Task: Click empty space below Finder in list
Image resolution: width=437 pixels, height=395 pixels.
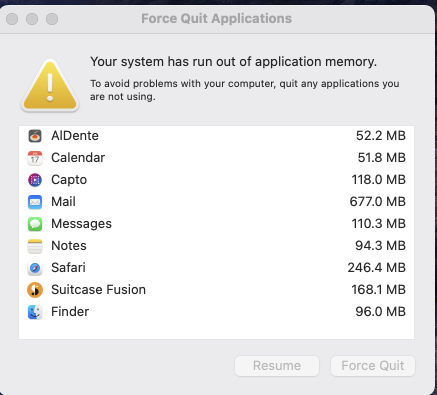Action: coord(217,331)
